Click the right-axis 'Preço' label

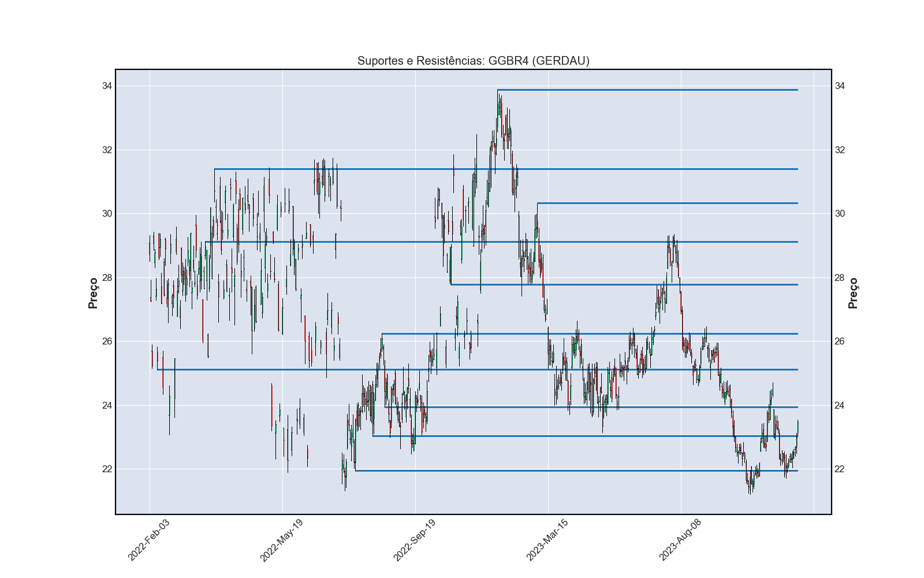[x=853, y=293]
